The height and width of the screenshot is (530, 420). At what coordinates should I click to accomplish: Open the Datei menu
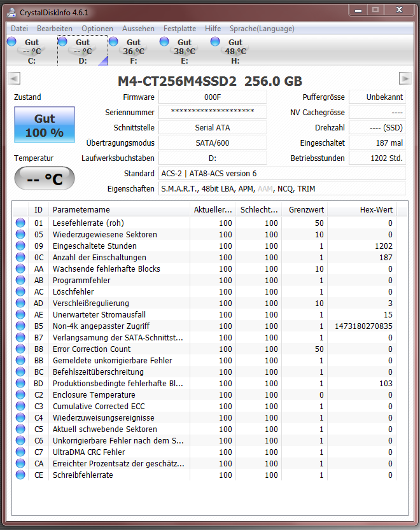point(19,29)
